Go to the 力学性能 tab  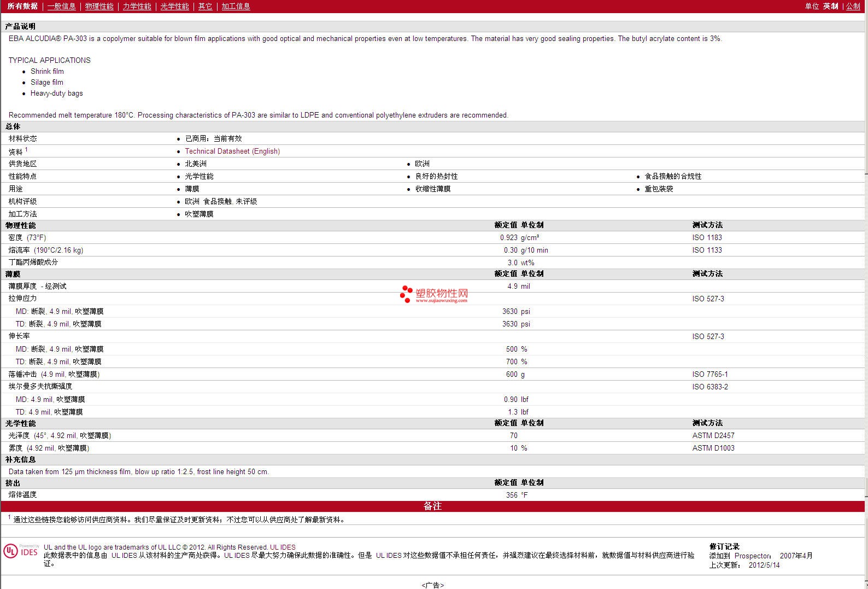click(137, 6)
